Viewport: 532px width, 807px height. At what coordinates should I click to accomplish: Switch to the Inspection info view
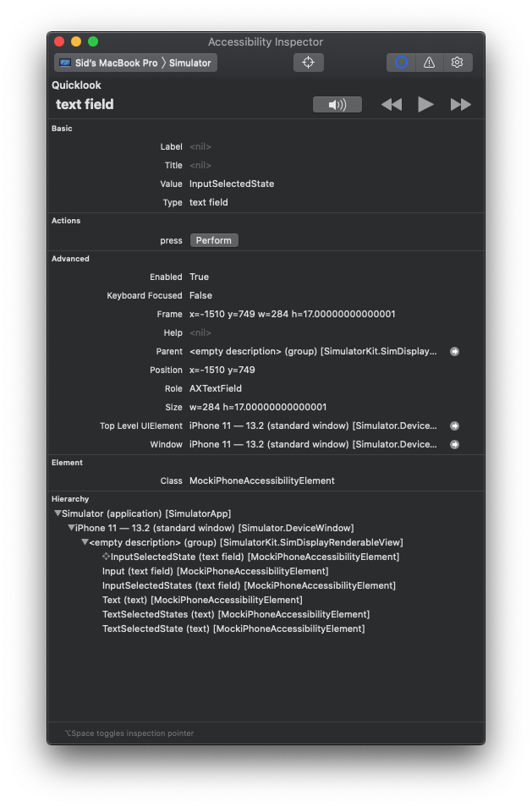[x=400, y=62]
